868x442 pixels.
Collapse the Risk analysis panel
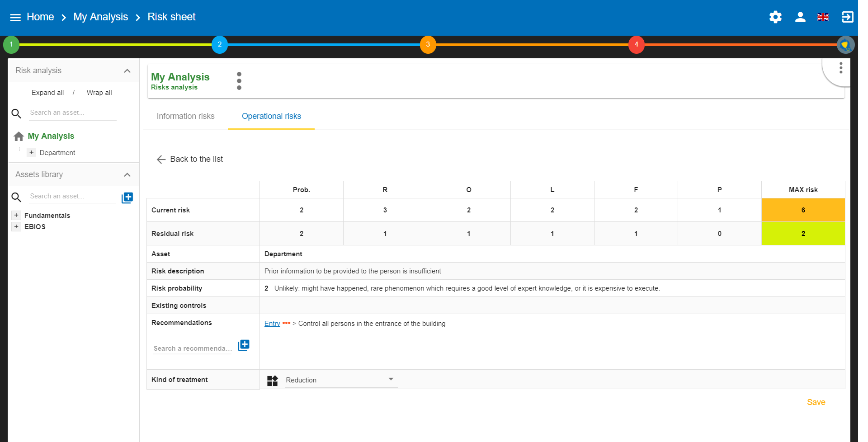[127, 71]
